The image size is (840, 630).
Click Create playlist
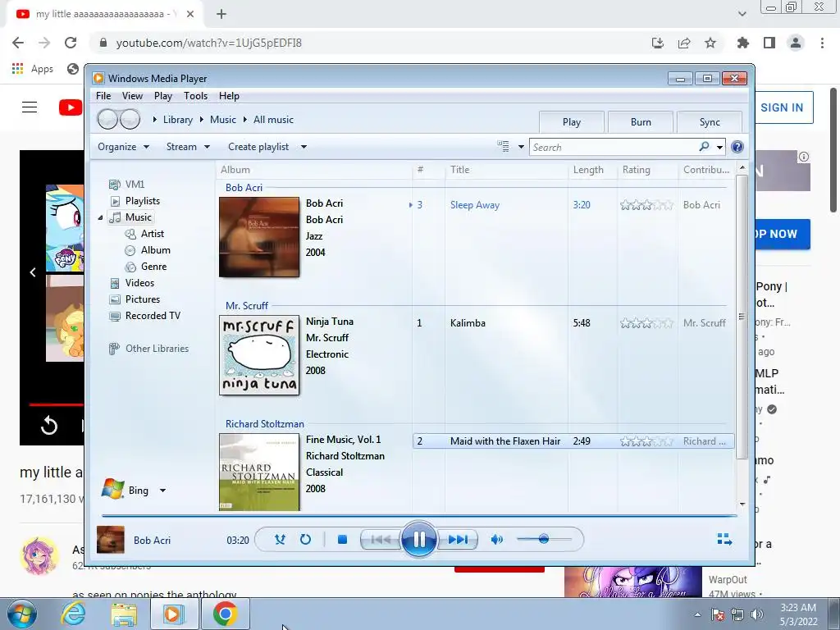point(258,147)
